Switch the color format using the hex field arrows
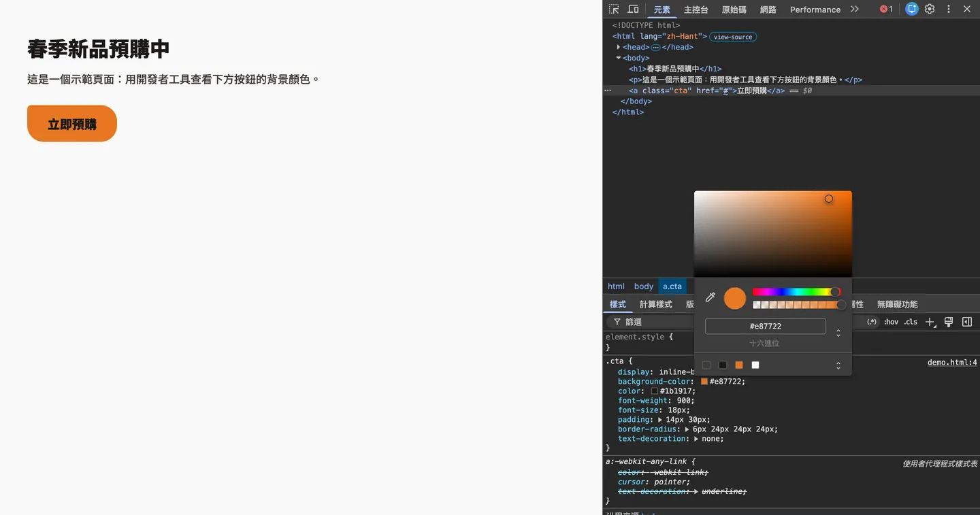The image size is (980, 515). click(838, 333)
